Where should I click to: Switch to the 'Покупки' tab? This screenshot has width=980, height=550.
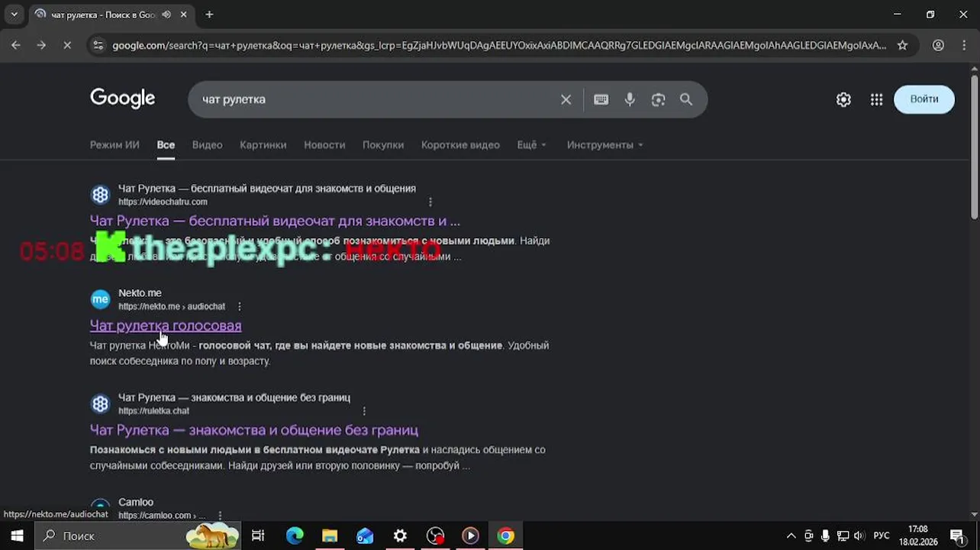point(383,145)
